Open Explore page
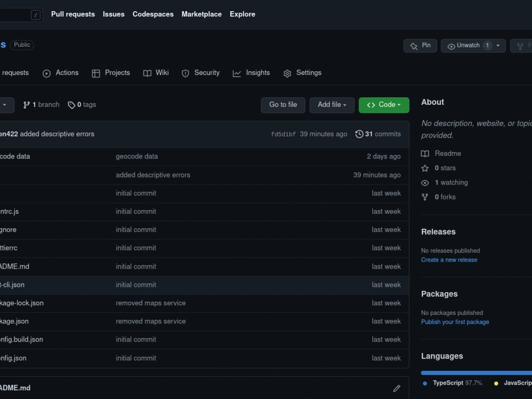Image resolution: width=532 pixels, height=399 pixels. [243, 14]
